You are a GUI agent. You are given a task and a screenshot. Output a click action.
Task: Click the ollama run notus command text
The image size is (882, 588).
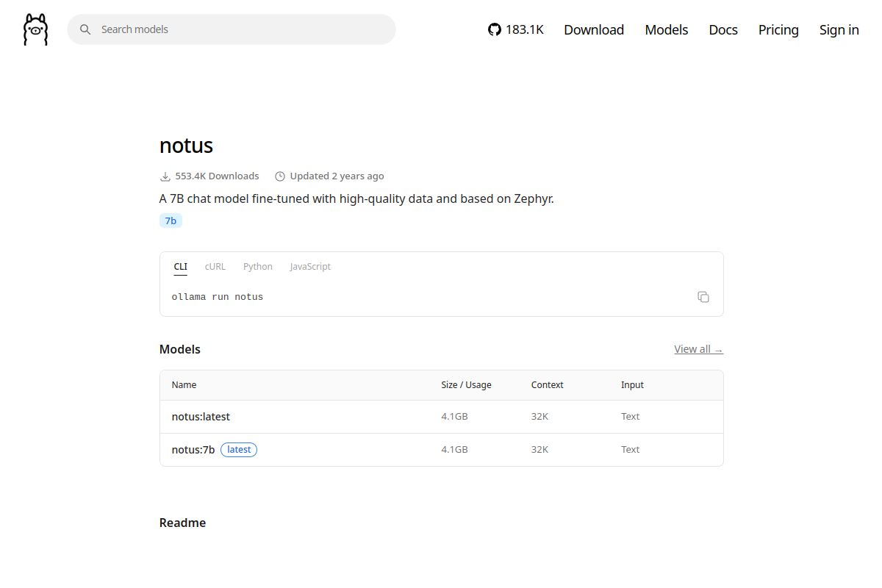tap(218, 297)
